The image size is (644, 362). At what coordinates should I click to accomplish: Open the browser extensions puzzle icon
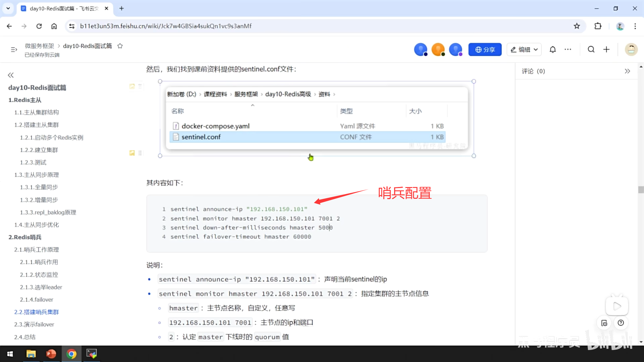click(x=598, y=26)
